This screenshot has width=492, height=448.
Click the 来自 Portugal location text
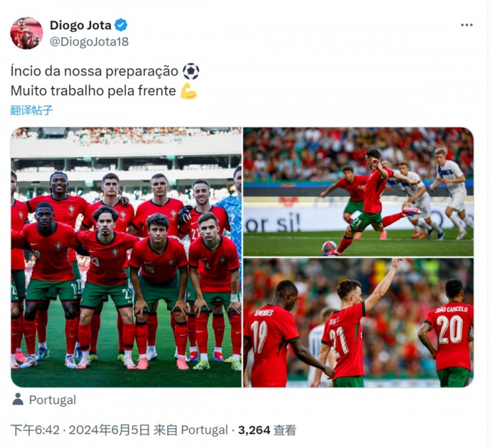point(190,430)
